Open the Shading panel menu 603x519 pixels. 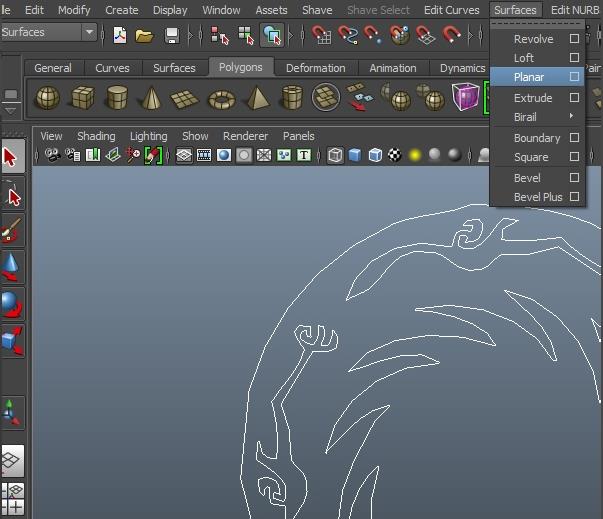coord(96,136)
